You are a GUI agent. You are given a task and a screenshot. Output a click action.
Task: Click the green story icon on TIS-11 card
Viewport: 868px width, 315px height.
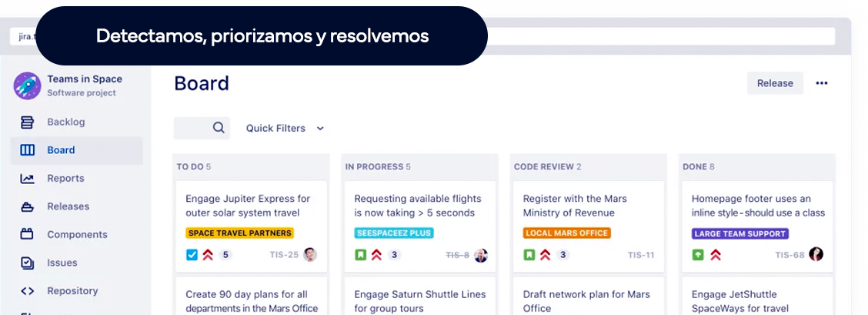pos(529,255)
